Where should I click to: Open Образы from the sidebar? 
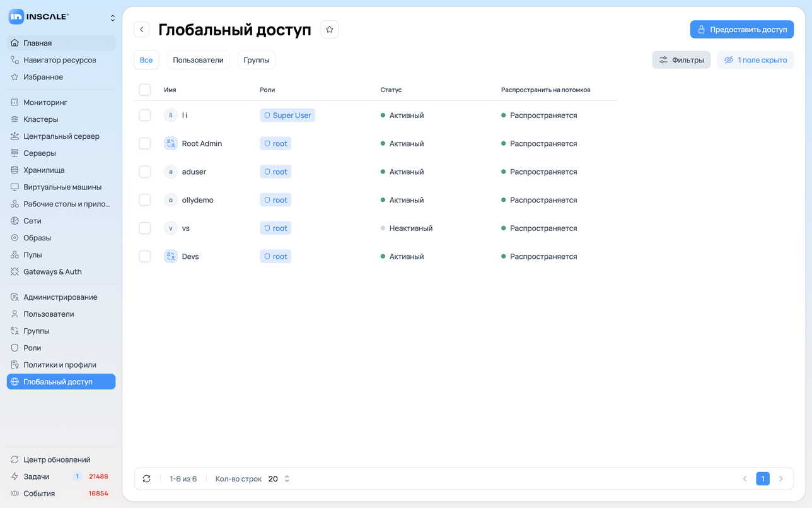coord(61,238)
